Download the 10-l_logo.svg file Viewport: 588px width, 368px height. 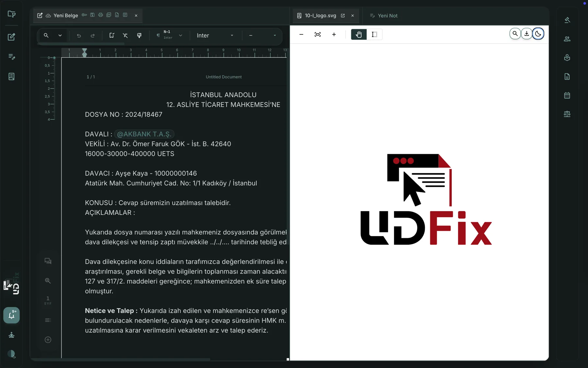tap(527, 34)
